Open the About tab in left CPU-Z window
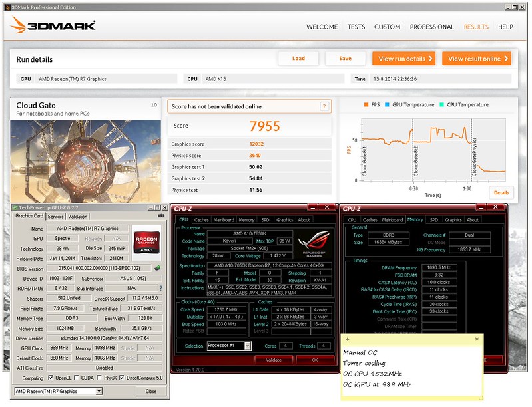The height and width of the screenshot is (407, 532). (x=304, y=220)
